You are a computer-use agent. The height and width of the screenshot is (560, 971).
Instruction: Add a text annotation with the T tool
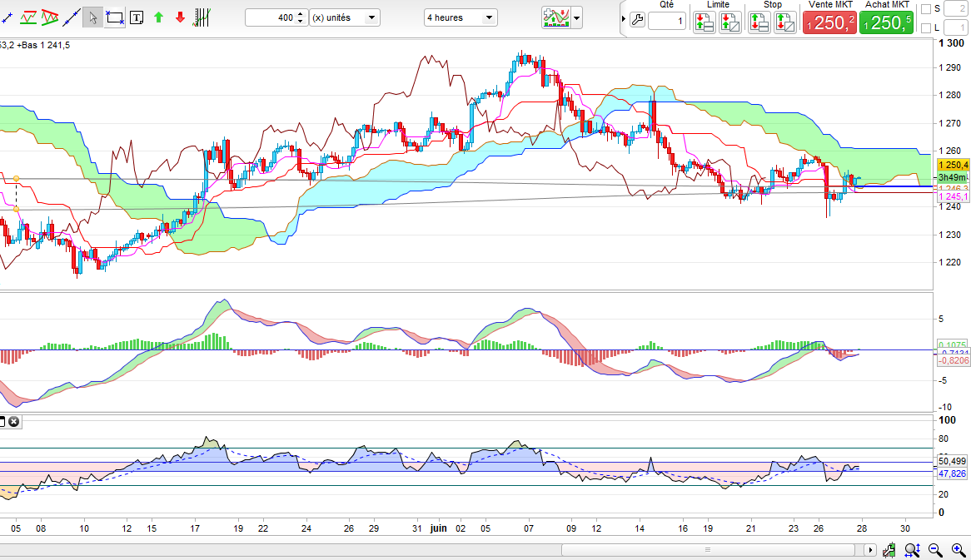[x=137, y=17]
